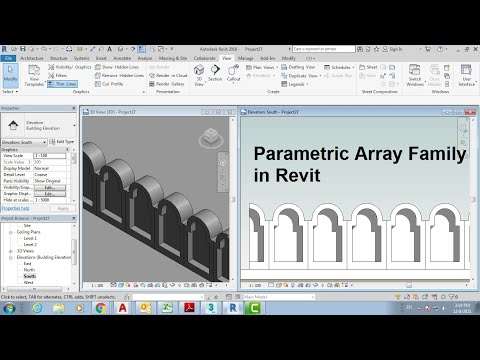The width and height of the screenshot is (480, 360).
Task: Click Edit for Visibility/Graphics Overrides
Action: (50, 187)
